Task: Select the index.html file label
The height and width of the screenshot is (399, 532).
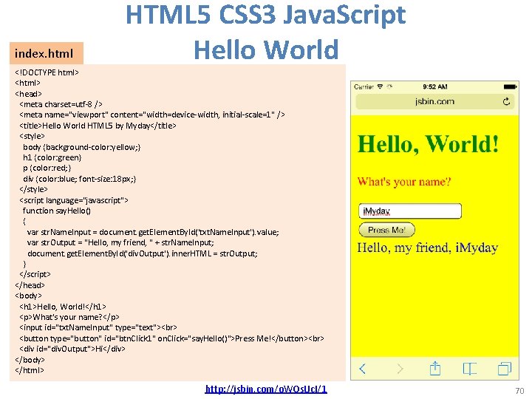Action: (x=47, y=53)
